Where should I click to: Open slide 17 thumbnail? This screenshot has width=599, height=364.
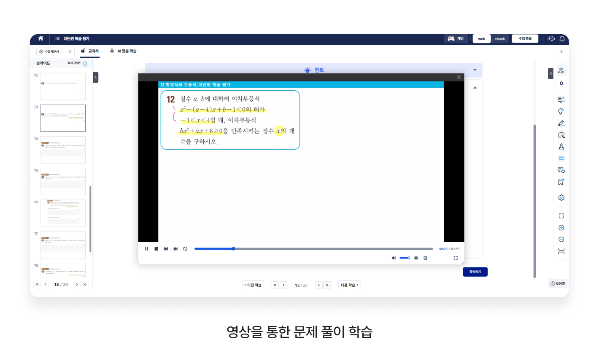63,245
